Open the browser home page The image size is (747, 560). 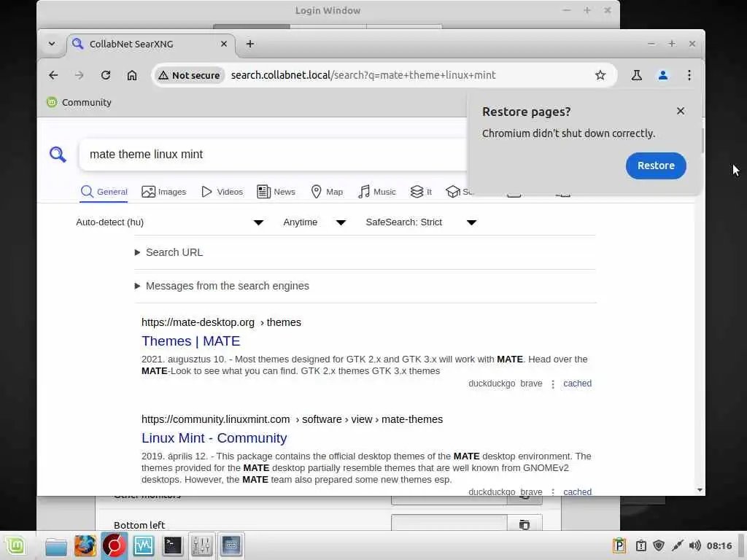132,75
